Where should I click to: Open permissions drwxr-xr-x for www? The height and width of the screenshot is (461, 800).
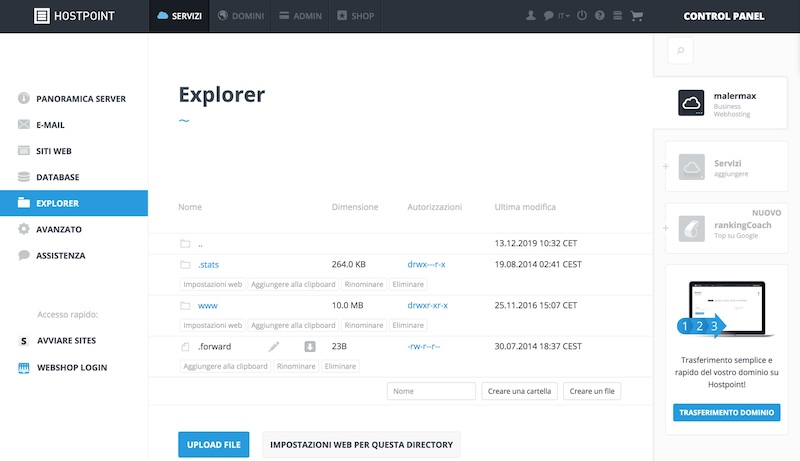point(428,305)
